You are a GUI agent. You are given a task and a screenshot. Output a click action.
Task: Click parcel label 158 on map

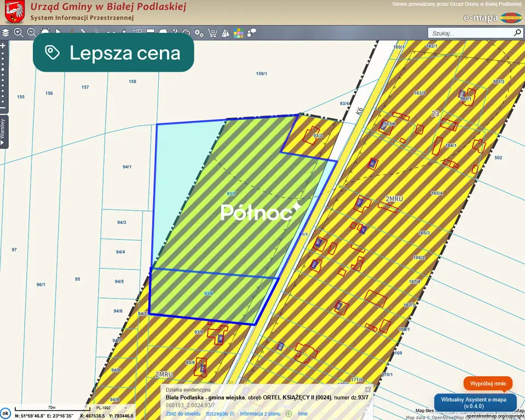[x=132, y=81]
